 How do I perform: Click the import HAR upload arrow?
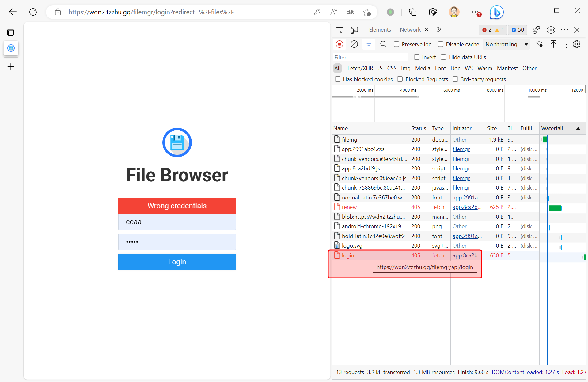553,44
